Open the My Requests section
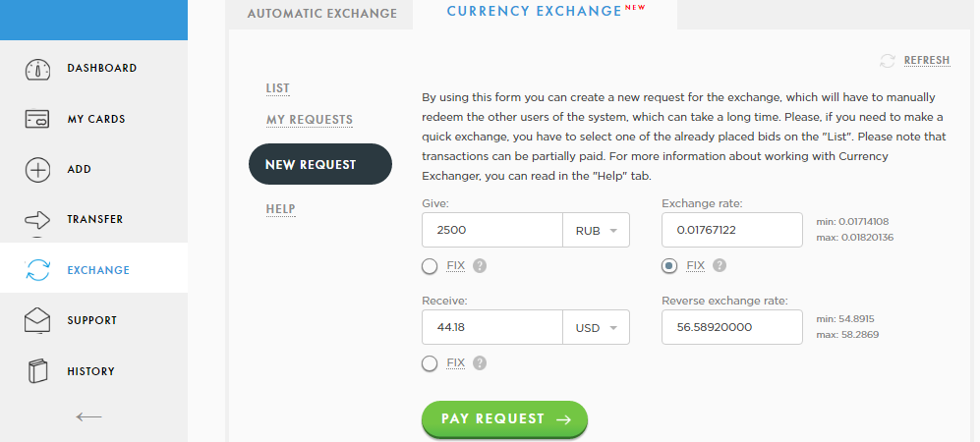 pyautogui.click(x=310, y=119)
